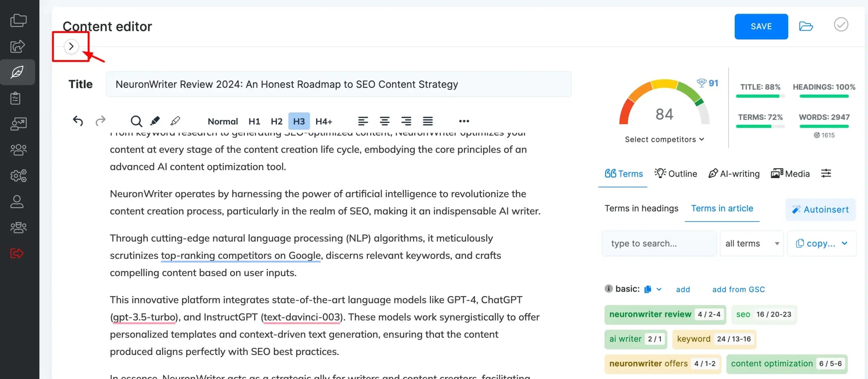This screenshot has height=379, width=868.
Task: Expand the panel with the chevron arrow
Action: (71, 46)
